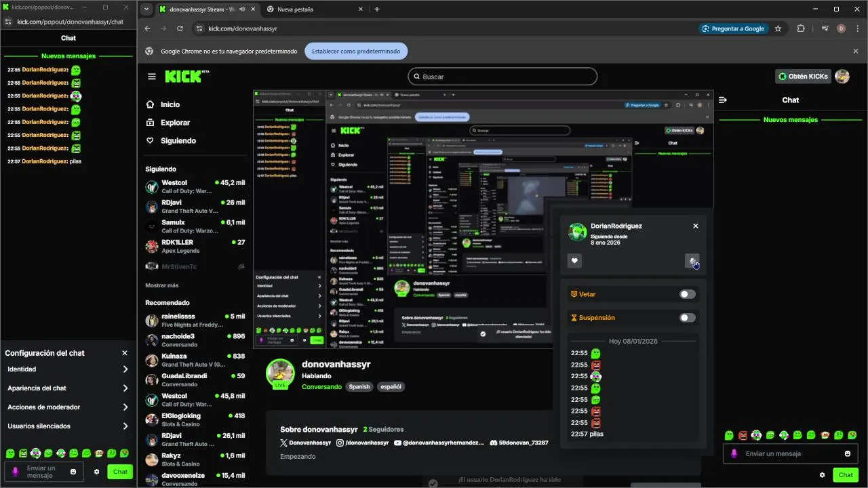Viewport: 868px width, 488px height.
Task: Open the Conversando category link
Action: tap(321, 387)
